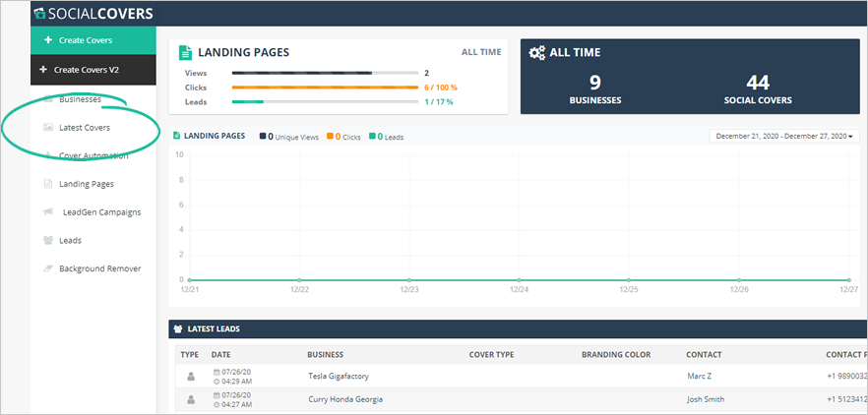
Task: Open the Marc Z contact link
Action: 700,376
